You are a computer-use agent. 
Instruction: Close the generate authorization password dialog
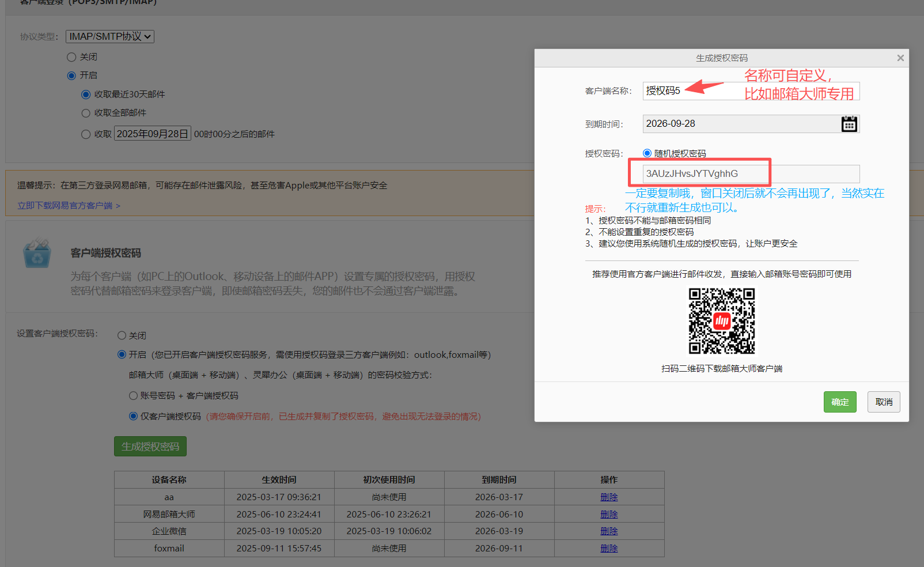click(x=900, y=58)
